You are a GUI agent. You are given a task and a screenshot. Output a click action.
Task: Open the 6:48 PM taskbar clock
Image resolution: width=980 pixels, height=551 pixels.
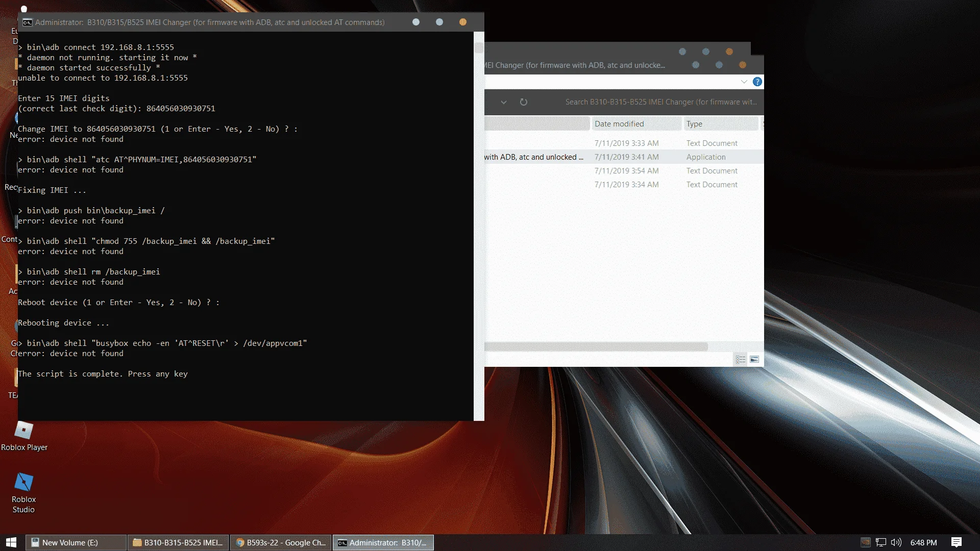(x=923, y=542)
